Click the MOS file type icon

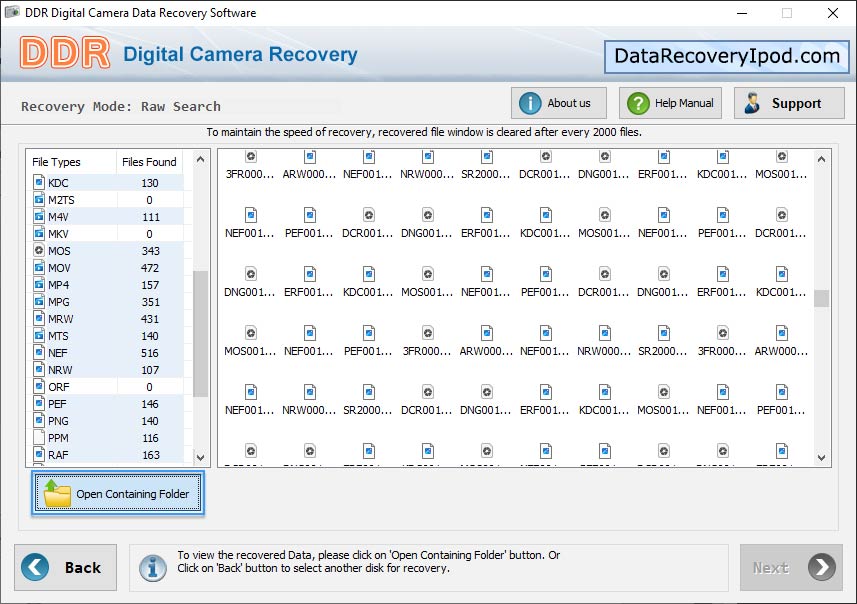pos(39,250)
